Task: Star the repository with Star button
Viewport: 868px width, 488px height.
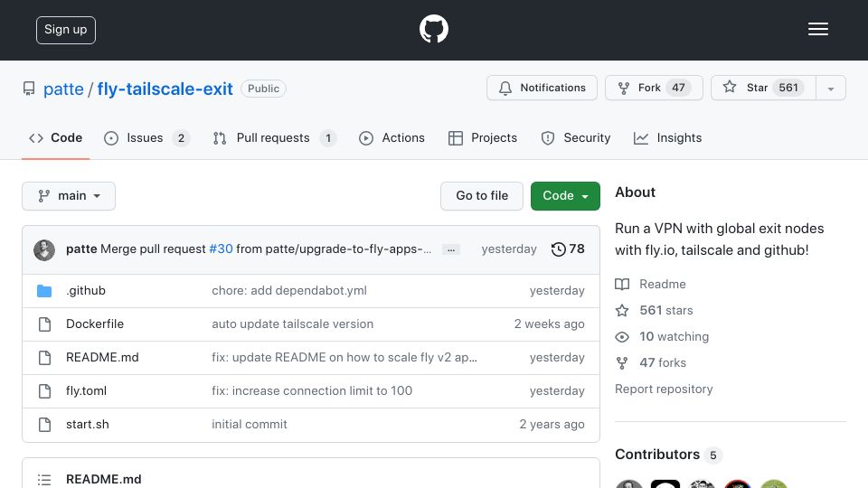Action: pyautogui.click(x=763, y=88)
